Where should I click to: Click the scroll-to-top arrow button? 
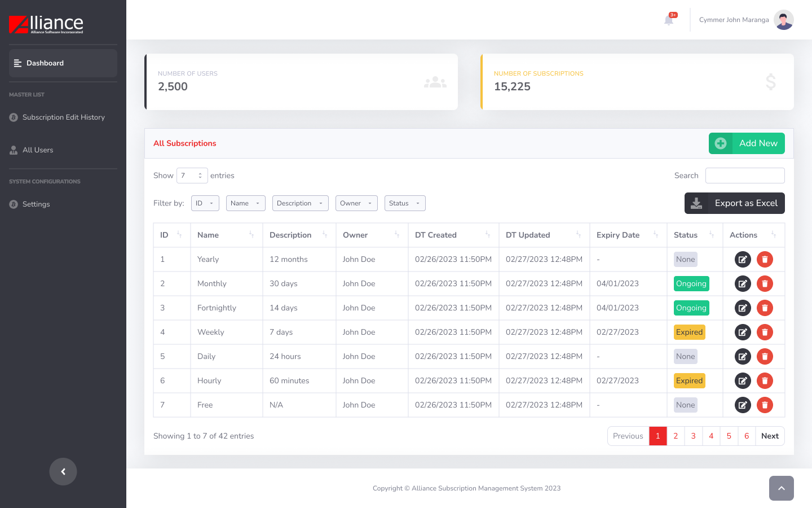point(781,488)
